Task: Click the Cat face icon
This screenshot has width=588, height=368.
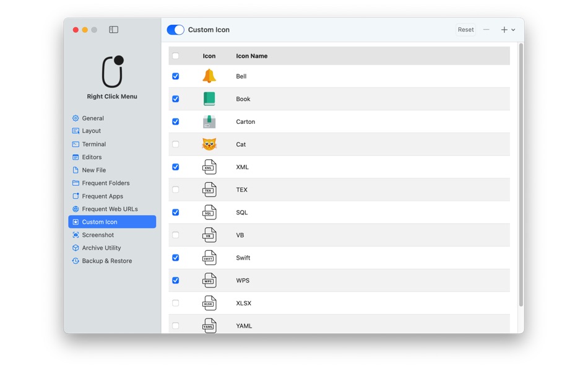Action: coord(209,144)
